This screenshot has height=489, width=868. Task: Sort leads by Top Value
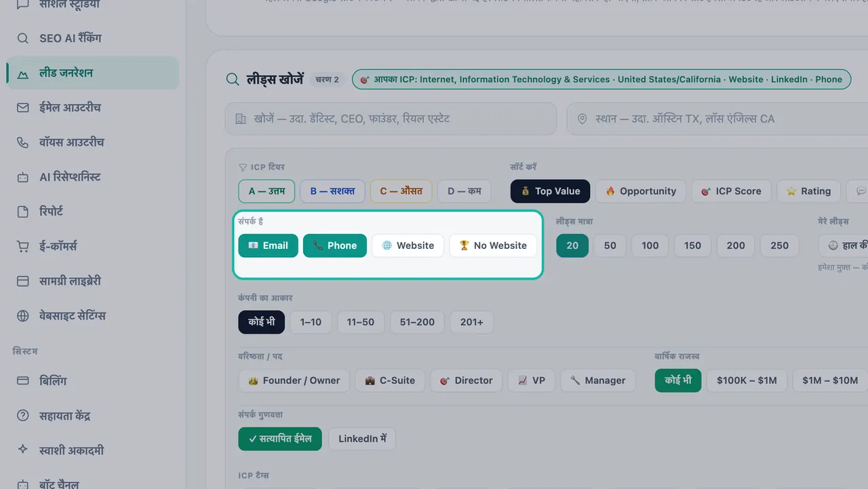coord(550,191)
